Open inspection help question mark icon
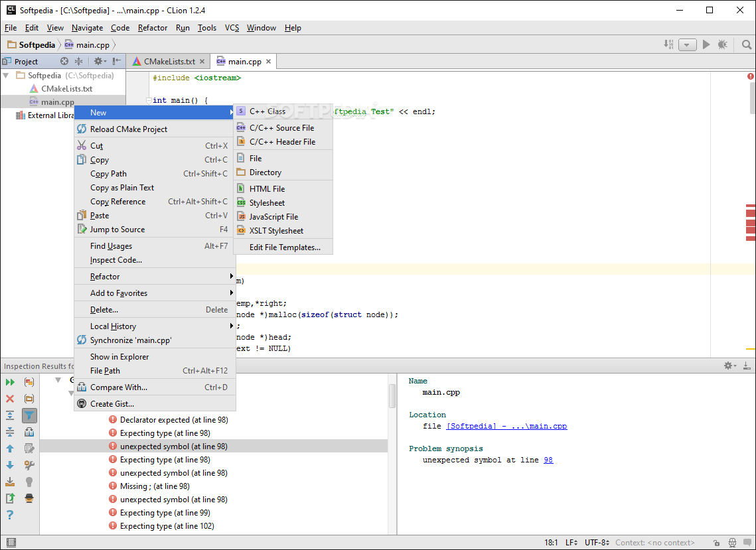This screenshot has width=756, height=550. click(x=10, y=515)
